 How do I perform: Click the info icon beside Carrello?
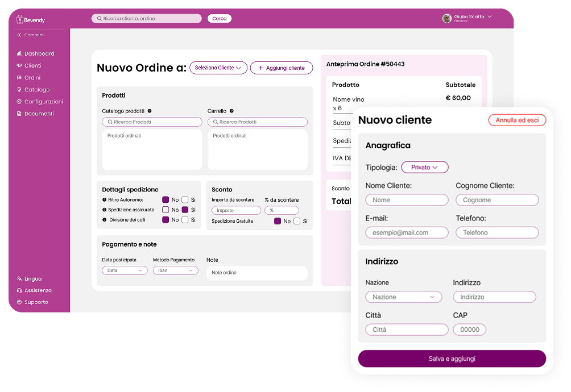231,111
